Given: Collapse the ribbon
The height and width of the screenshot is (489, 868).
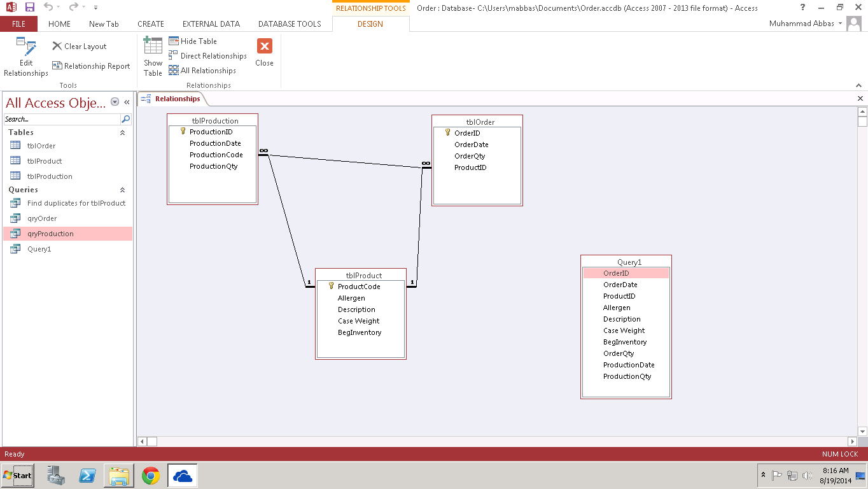Looking at the screenshot, I should click(x=858, y=85).
